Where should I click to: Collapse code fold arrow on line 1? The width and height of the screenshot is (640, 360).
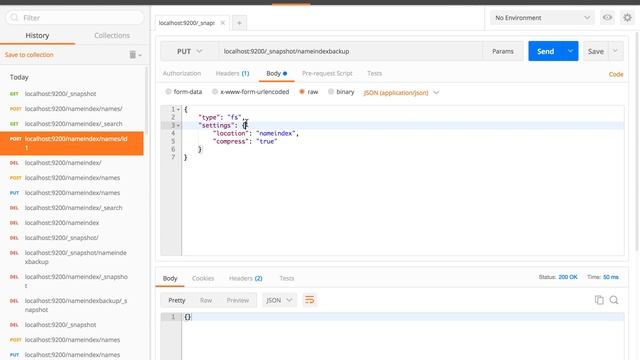coord(178,109)
